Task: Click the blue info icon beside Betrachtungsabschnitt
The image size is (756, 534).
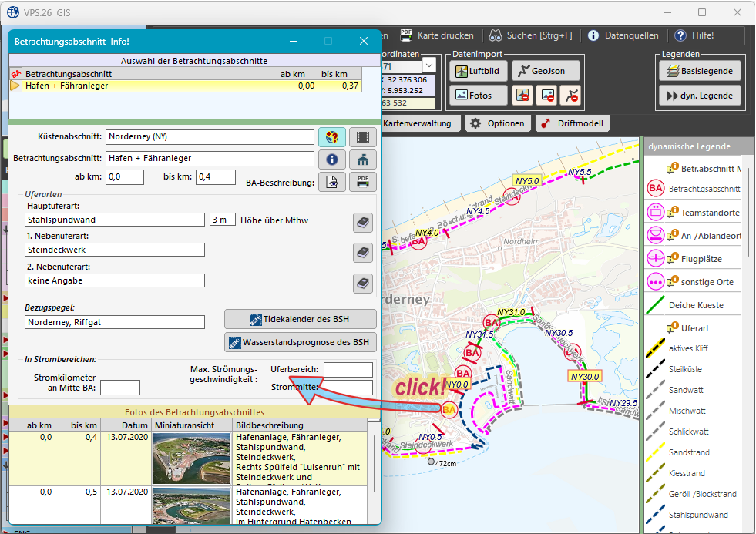Action: click(332, 159)
